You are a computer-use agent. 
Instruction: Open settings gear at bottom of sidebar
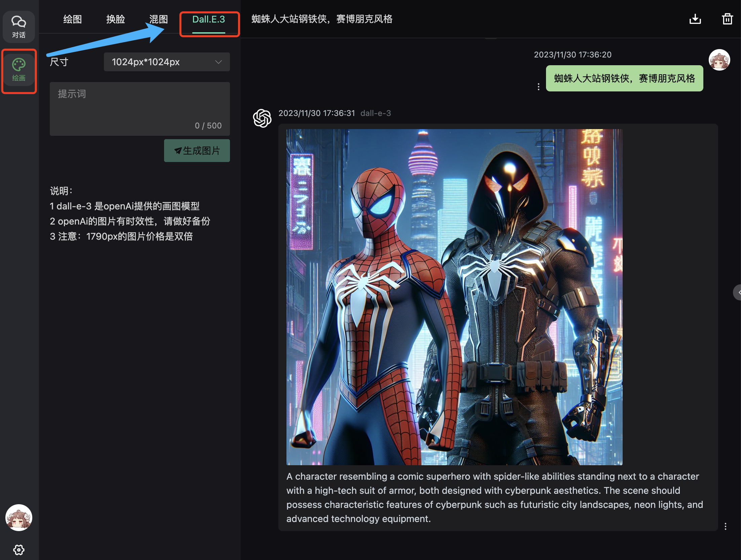pyautogui.click(x=19, y=550)
